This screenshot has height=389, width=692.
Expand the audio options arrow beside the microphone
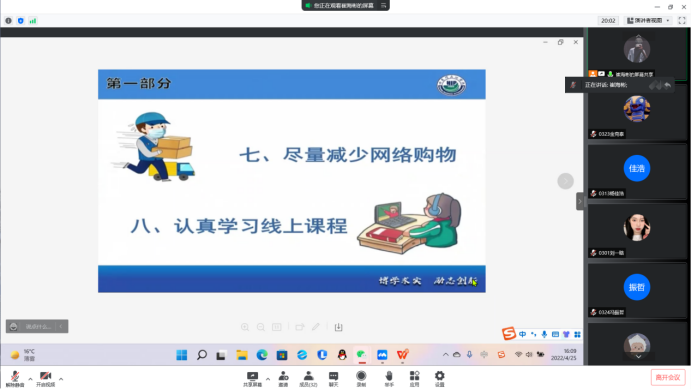[x=30, y=379]
